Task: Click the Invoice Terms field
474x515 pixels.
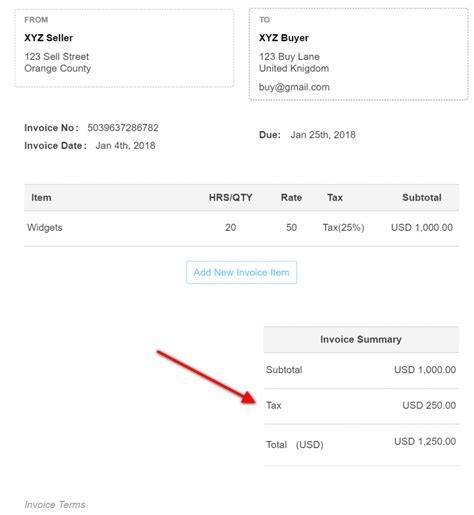Action: (55, 505)
